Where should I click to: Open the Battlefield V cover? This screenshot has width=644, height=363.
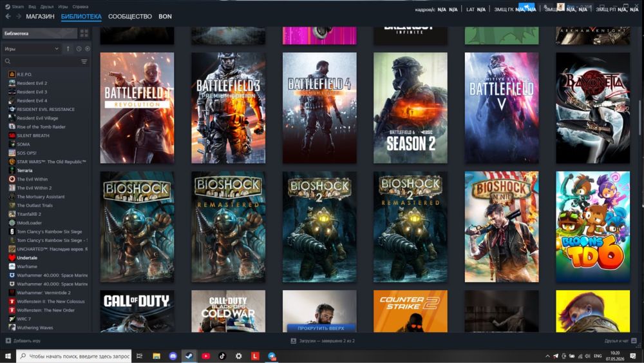(502, 108)
